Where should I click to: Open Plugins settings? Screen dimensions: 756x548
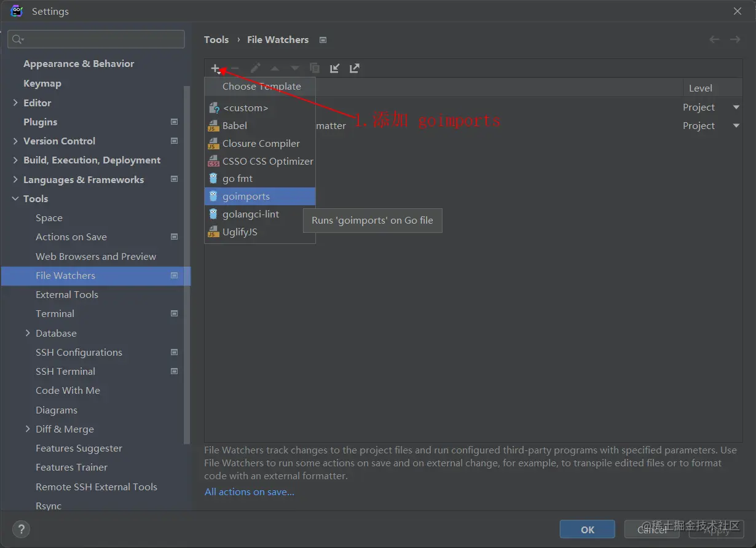pos(40,122)
